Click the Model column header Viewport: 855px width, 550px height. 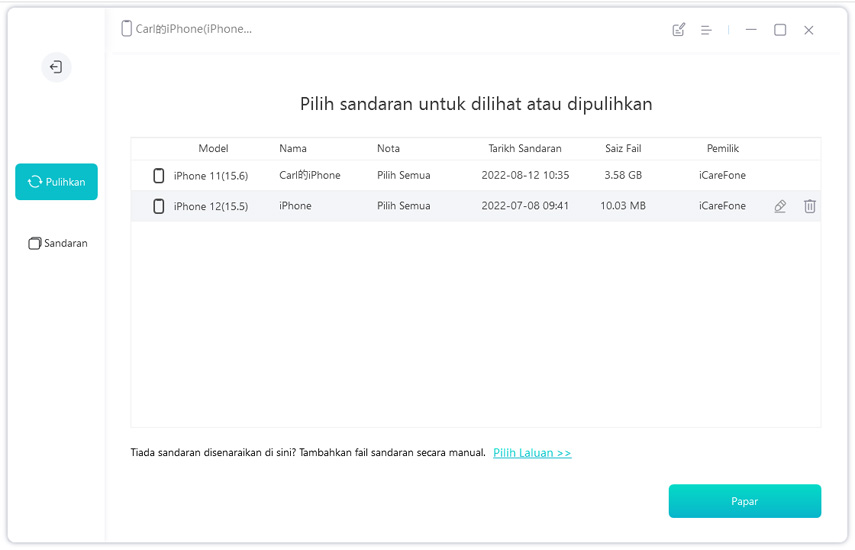tap(213, 149)
